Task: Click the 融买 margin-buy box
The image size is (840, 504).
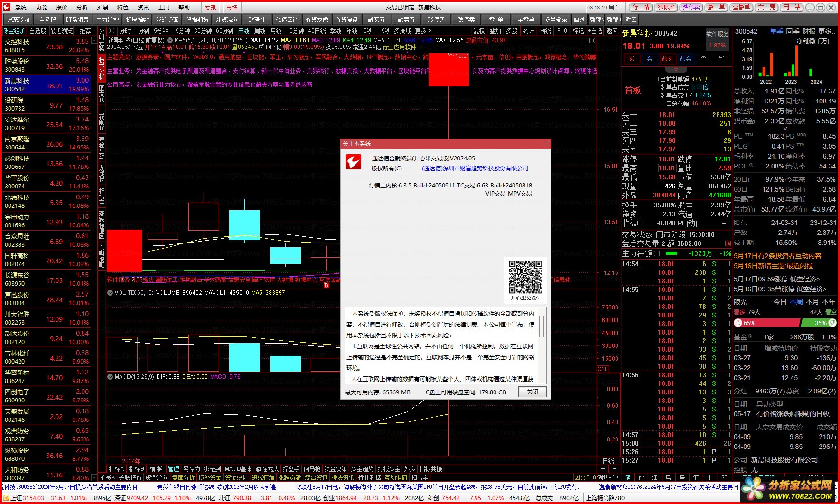Action: [667, 58]
